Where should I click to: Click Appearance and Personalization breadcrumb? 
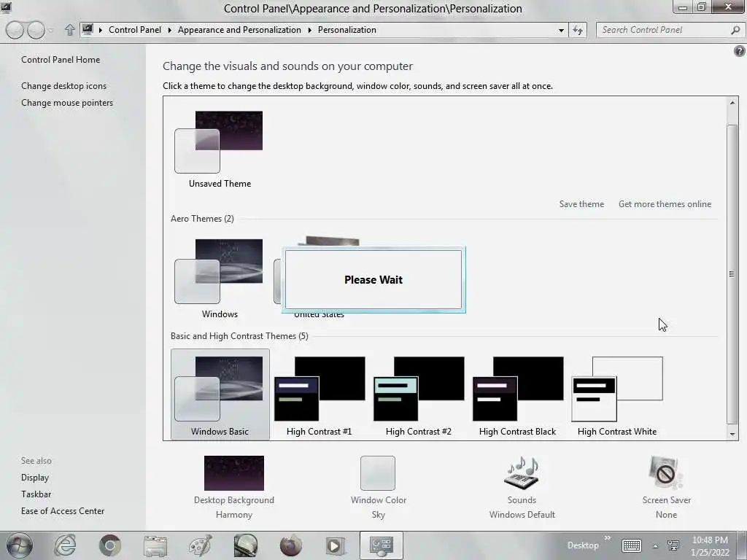(x=239, y=29)
